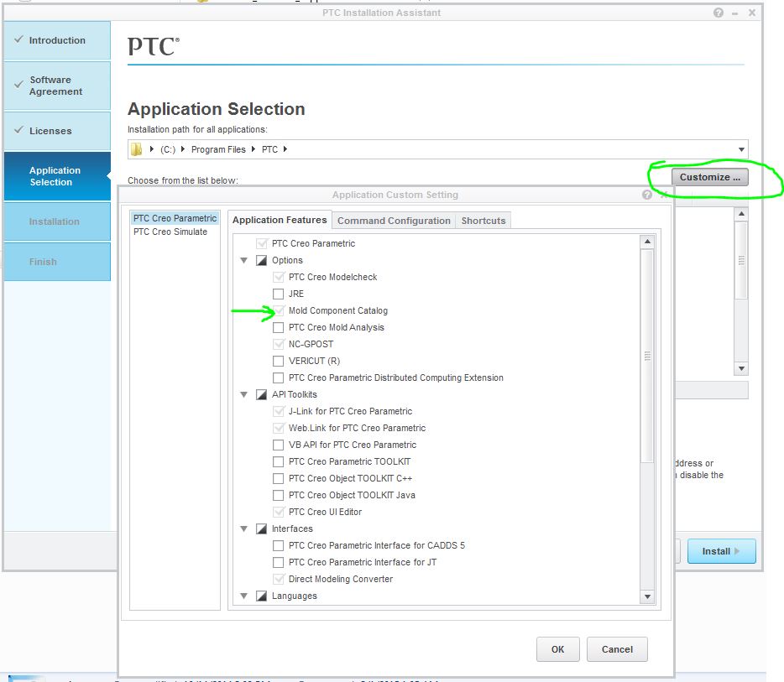This screenshot has height=682, width=784.
Task: Toggle Web.Link for PTC Creo Parametric
Action: tap(278, 428)
